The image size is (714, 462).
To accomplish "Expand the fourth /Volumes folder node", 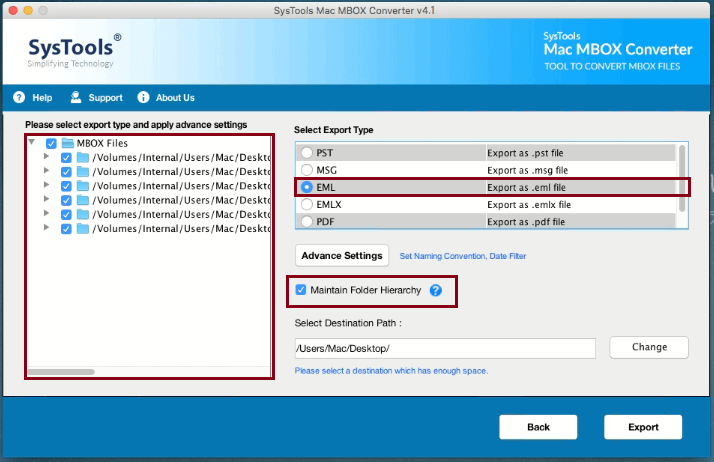I will click(x=46, y=198).
